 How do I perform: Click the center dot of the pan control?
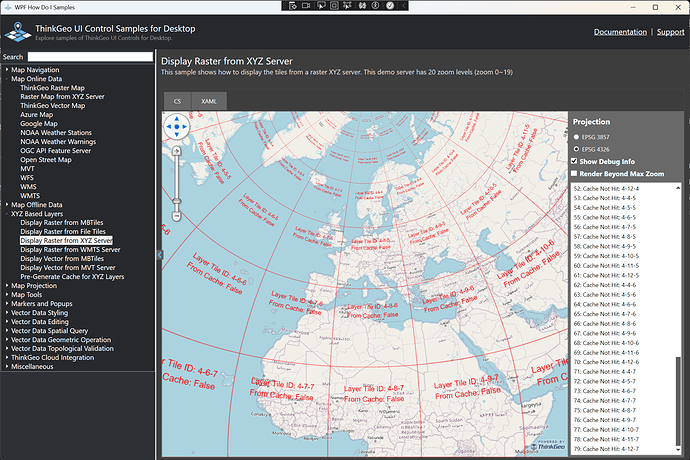coord(176,126)
